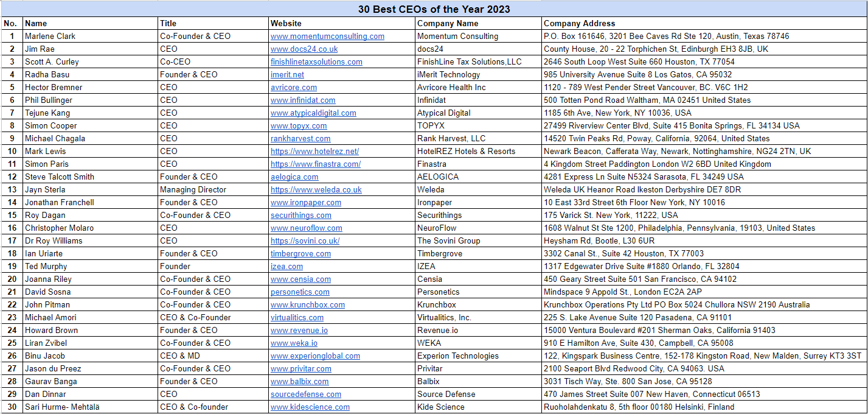Screen dimensions: 868x414
Task: Follow the izea.com link
Action: click(x=286, y=266)
